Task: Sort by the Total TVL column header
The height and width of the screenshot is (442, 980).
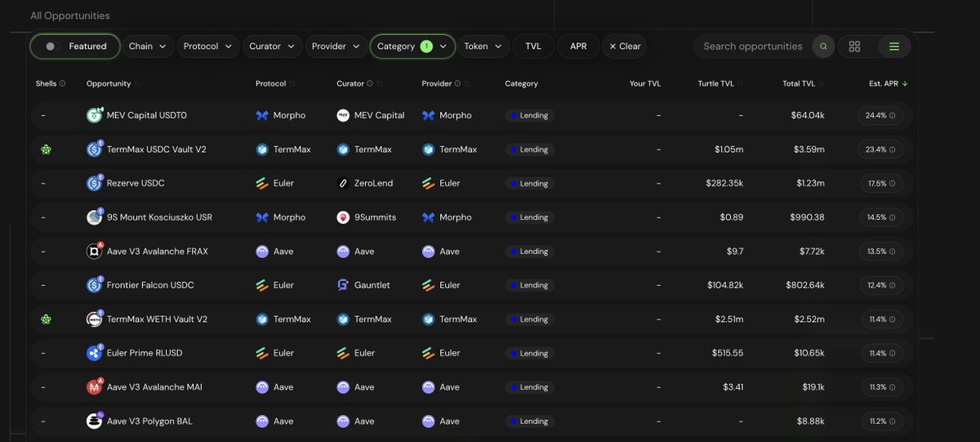Action: pos(798,83)
